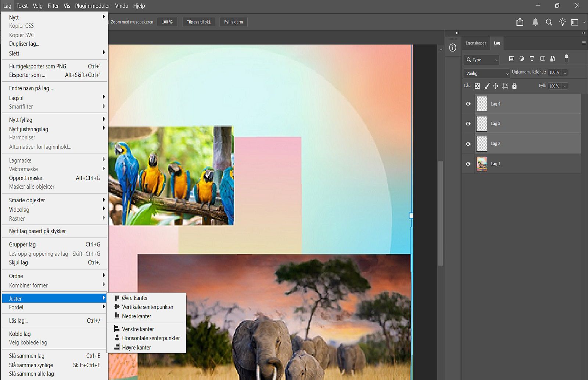Switch to the Egenskaper tab

point(476,43)
